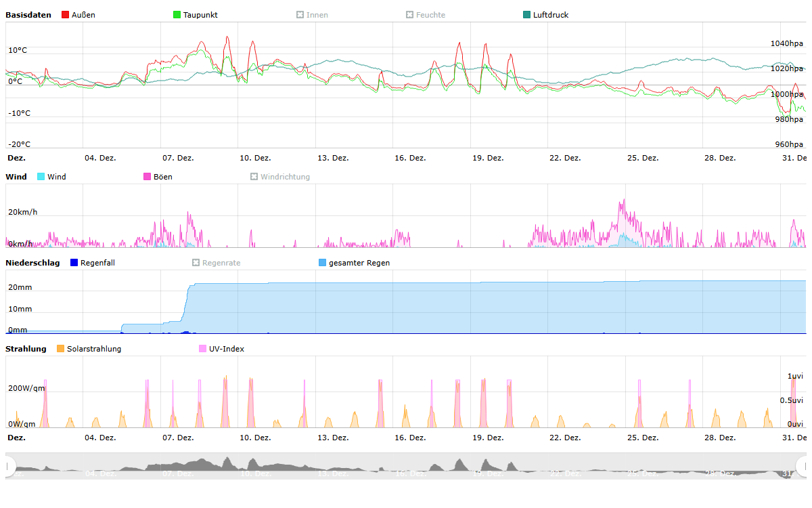Viewport: 812px width, 508px height.
Task: Click the red Außen legend marker
Action: (66, 15)
